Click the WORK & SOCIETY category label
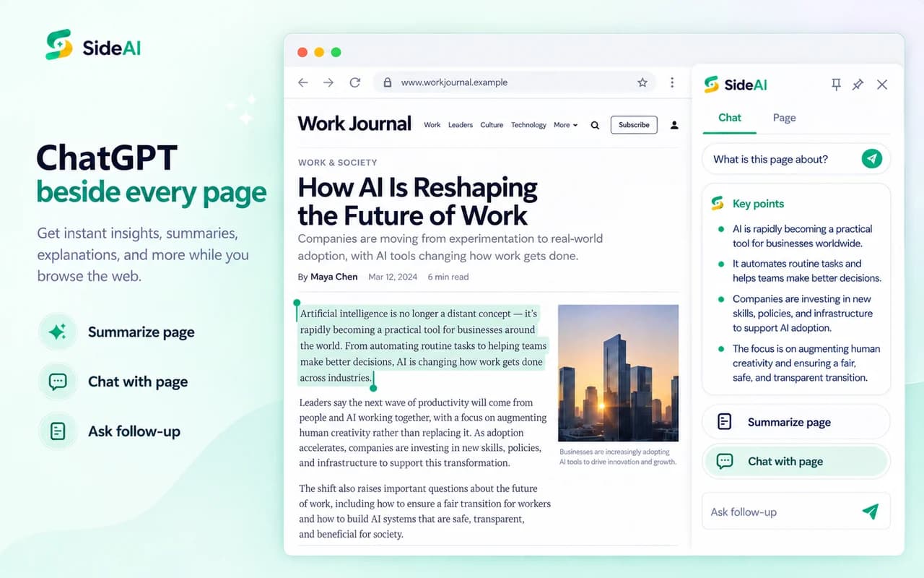 coord(337,163)
